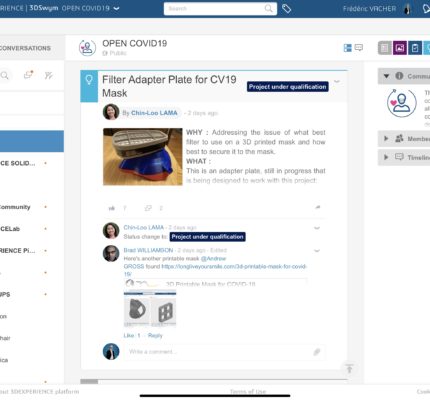Screen dimensions: 430x400
Task: Click Chin-Loo LAMA status comment avatar
Action: click(x=111, y=231)
